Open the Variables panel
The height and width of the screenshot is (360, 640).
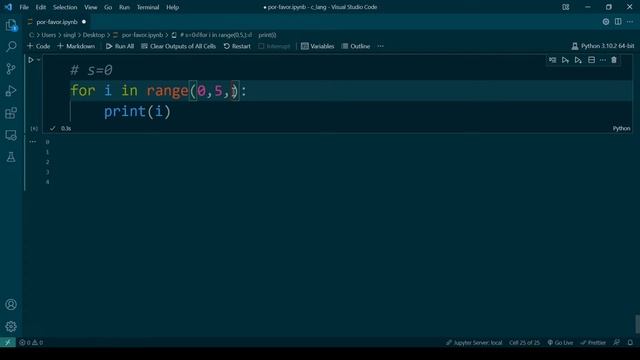click(x=318, y=46)
